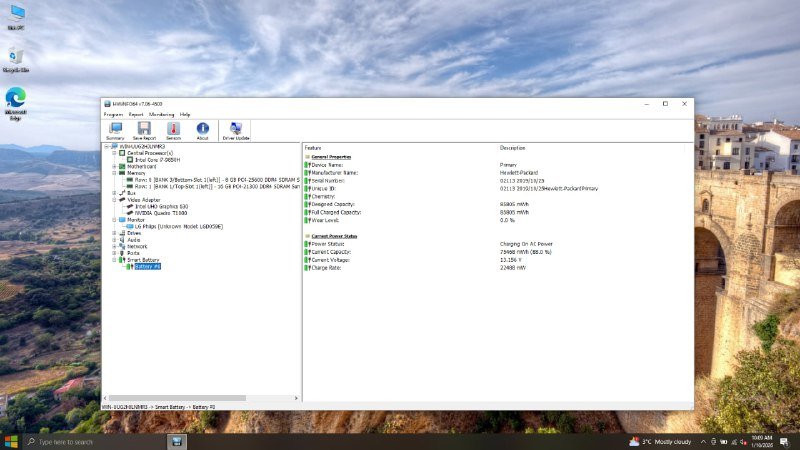The height and width of the screenshot is (450, 800).
Task: Collapse the Central Processor(s) node
Action: [x=114, y=153]
